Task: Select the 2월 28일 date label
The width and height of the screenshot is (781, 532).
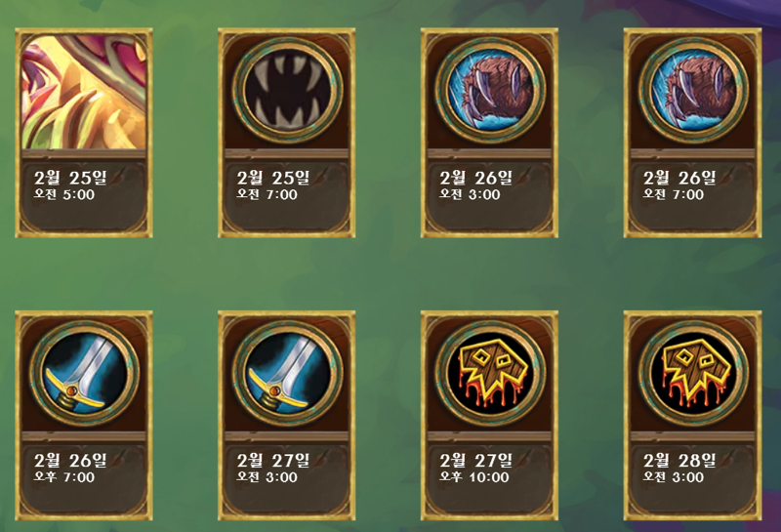Action: pos(678,460)
